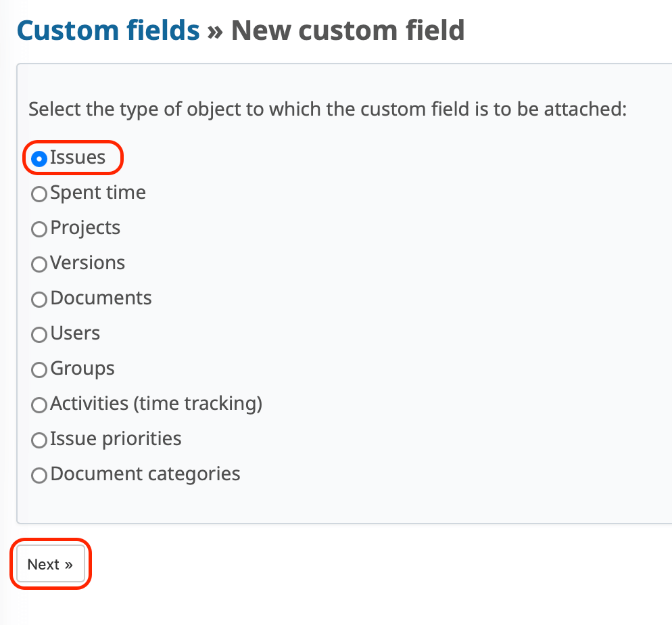Select the Issue priorities radio button
The height and width of the screenshot is (625, 672).
(39, 440)
